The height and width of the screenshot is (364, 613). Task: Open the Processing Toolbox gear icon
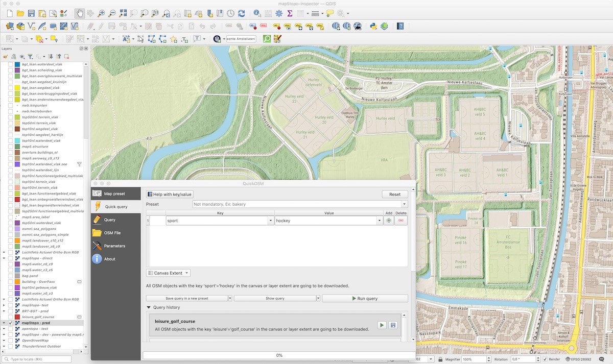click(278, 13)
